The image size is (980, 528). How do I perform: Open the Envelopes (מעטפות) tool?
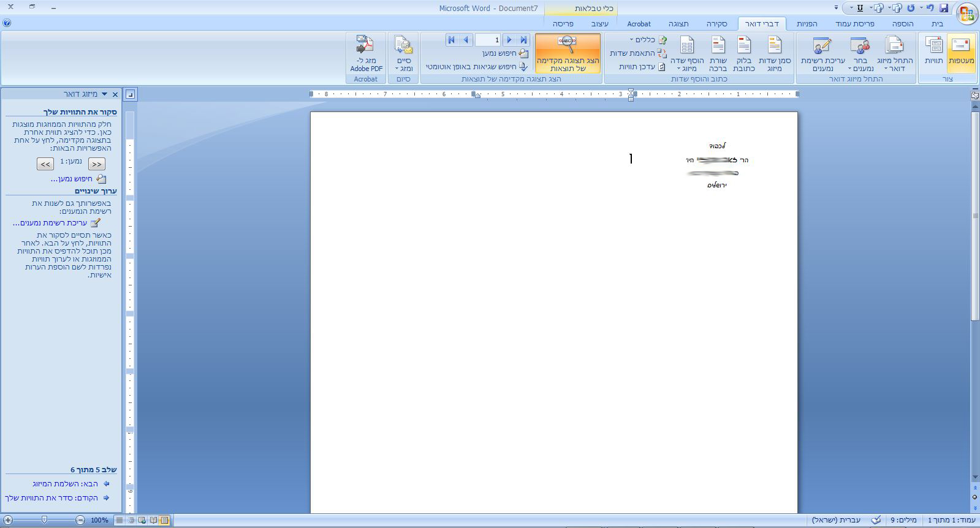click(x=962, y=53)
